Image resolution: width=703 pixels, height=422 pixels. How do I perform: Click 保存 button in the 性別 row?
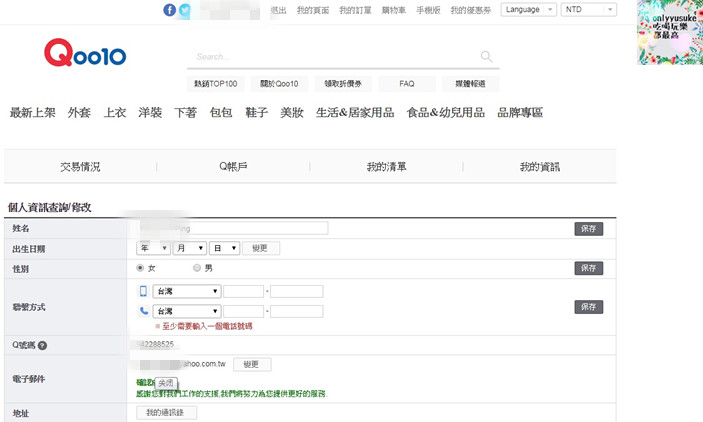[x=589, y=268]
